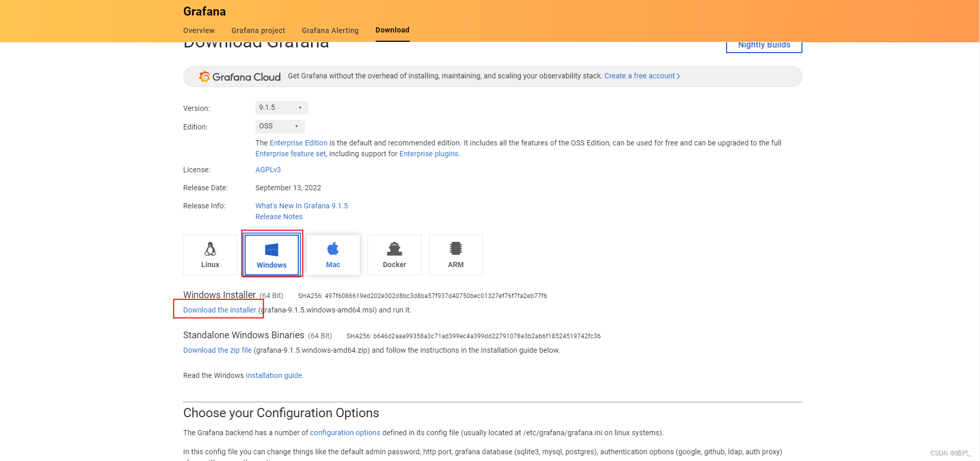
Task: Go to the Grafana Alerting tab
Action: (x=330, y=30)
